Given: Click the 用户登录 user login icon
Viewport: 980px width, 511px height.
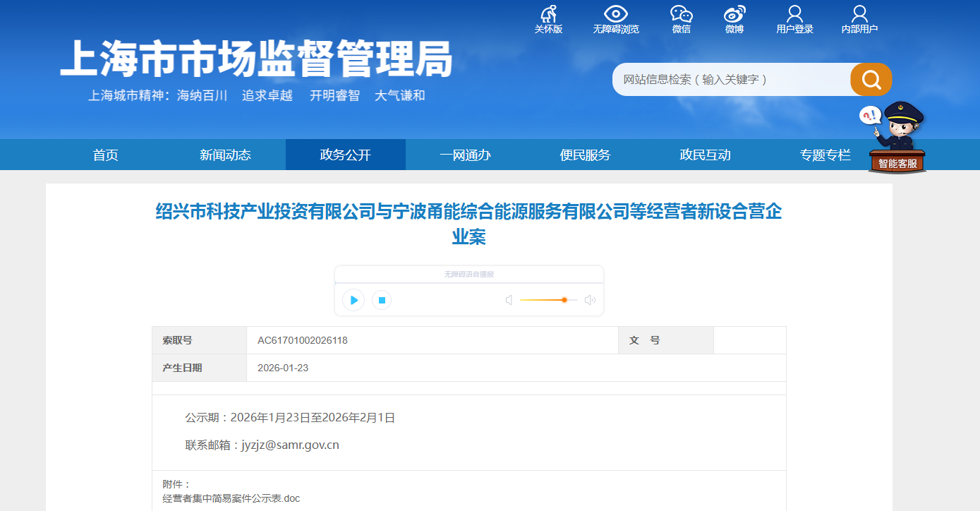Looking at the screenshot, I should click(x=794, y=15).
